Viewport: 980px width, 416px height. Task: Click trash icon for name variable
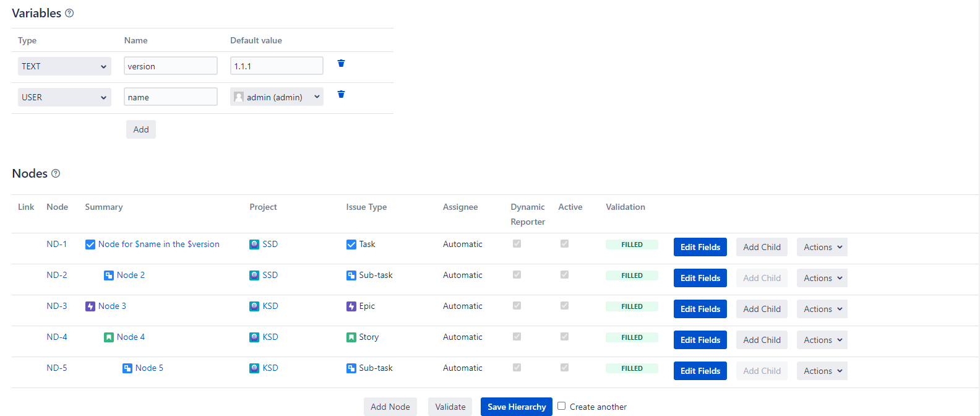341,95
